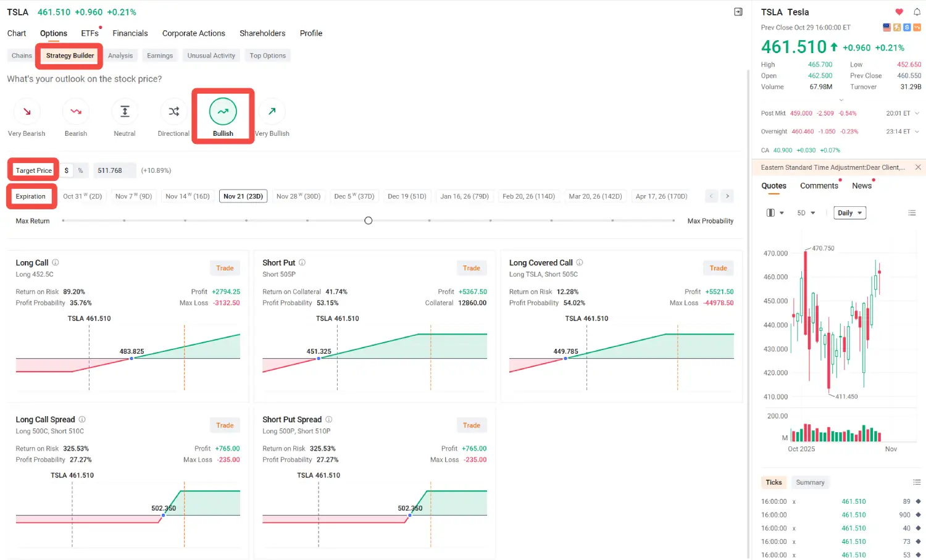926x560 pixels.
Task: Click the target price input field
Action: 114,170
